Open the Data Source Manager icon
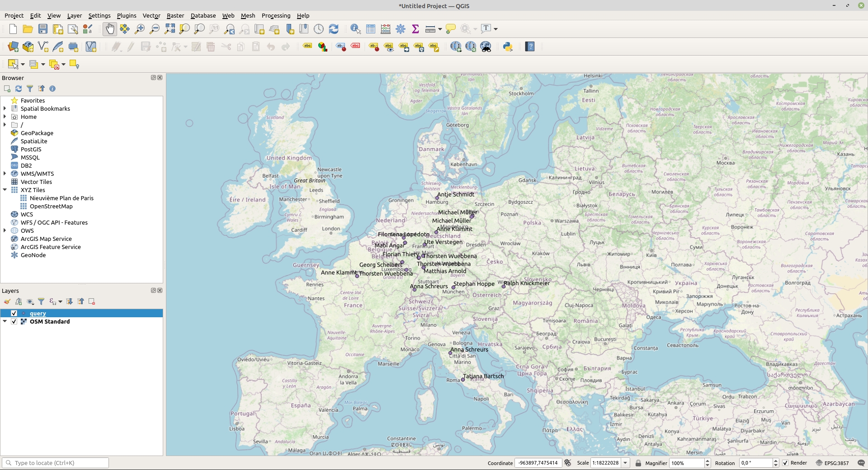 13,47
